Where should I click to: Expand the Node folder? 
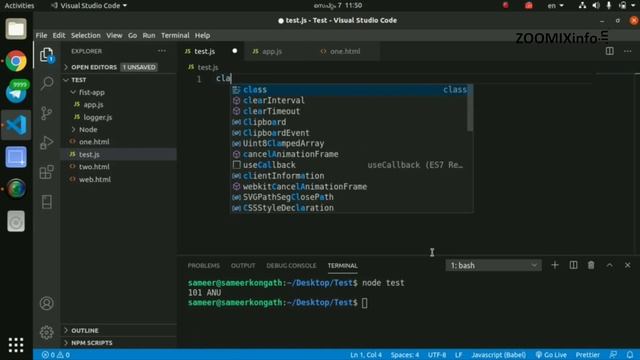[x=88, y=129]
